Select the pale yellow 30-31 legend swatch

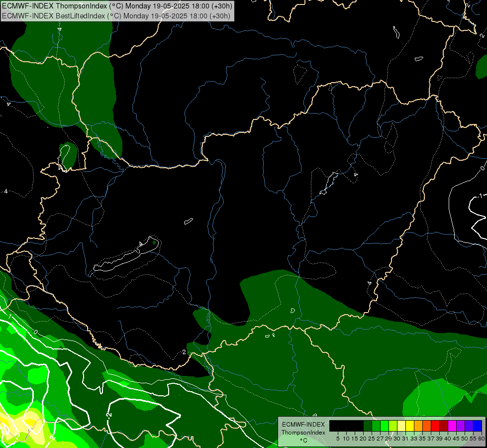point(401,426)
